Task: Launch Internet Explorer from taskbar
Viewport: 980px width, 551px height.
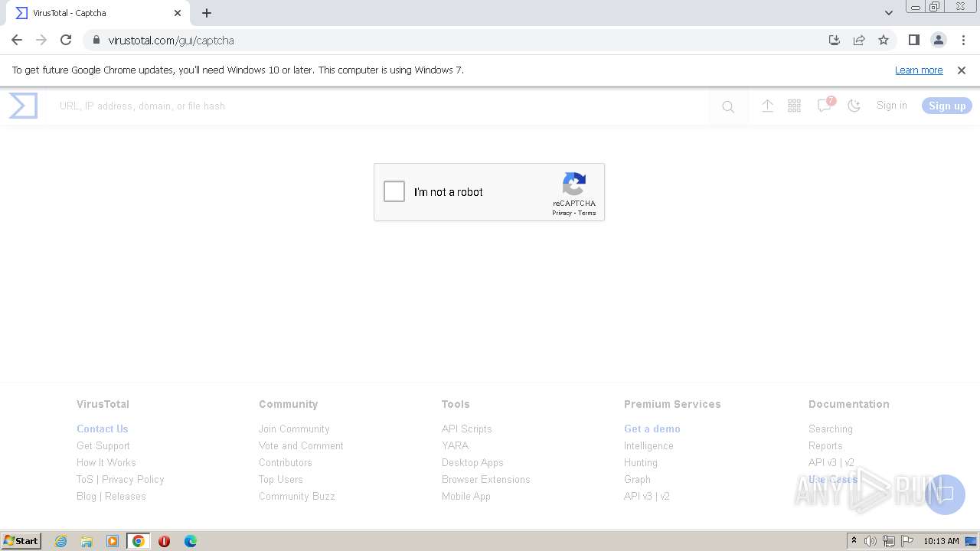Action: click(x=61, y=541)
